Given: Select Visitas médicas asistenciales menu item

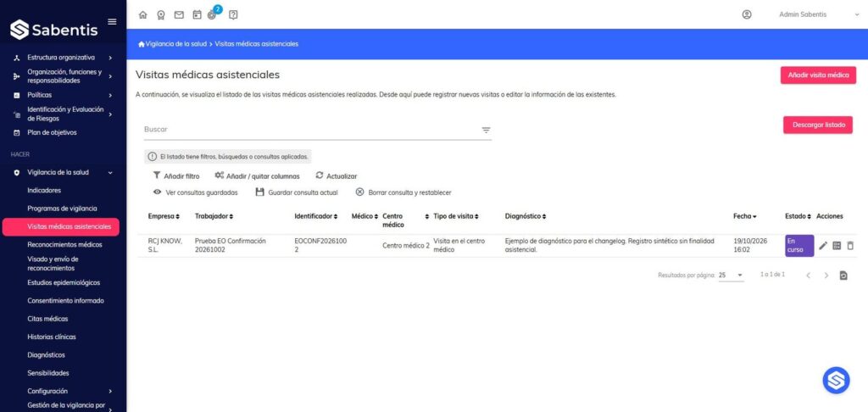Looking at the screenshot, I should point(61,227).
